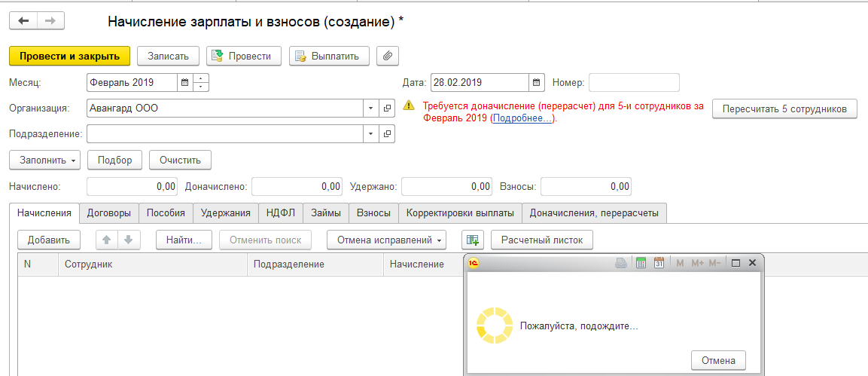The height and width of the screenshot is (376, 868).
Task: Click the green table settings icon
Action: coord(473,240)
